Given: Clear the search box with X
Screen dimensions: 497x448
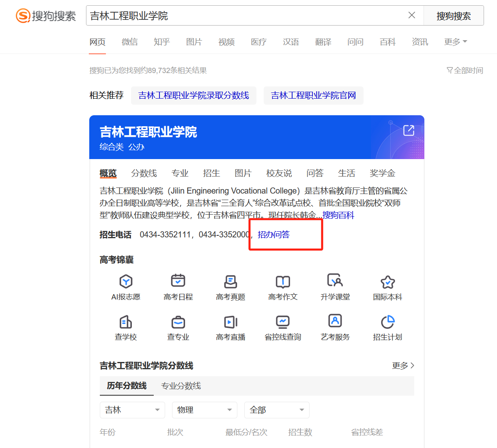Looking at the screenshot, I should (412, 15).
